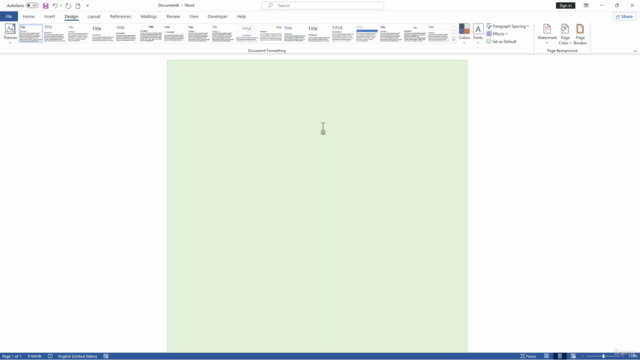This screenshot has height=360, width=640.
Task: Switch to the Review tab
Action: pos(173,17)
